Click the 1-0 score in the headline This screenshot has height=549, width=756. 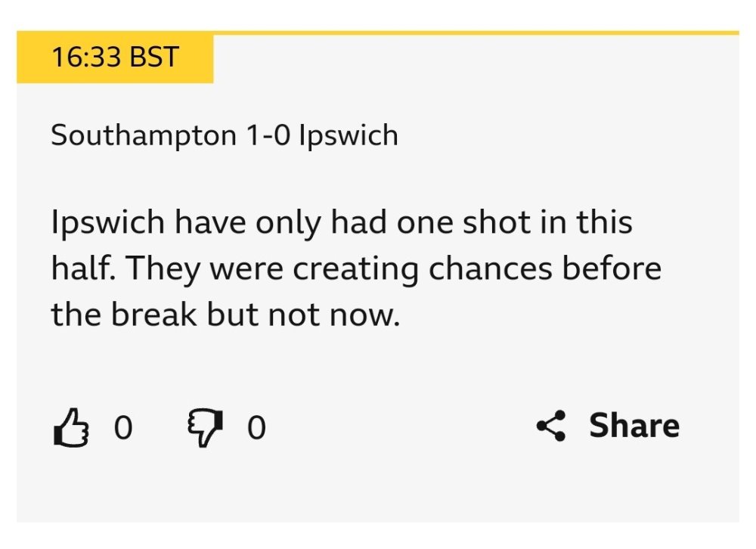point(268,136)
